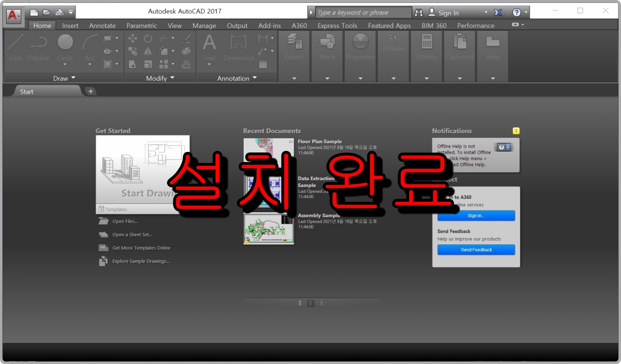The height and width of the screenshot is (364, 621).
Task: Click the binoculars search icon
Action: (x=419, y=13)
